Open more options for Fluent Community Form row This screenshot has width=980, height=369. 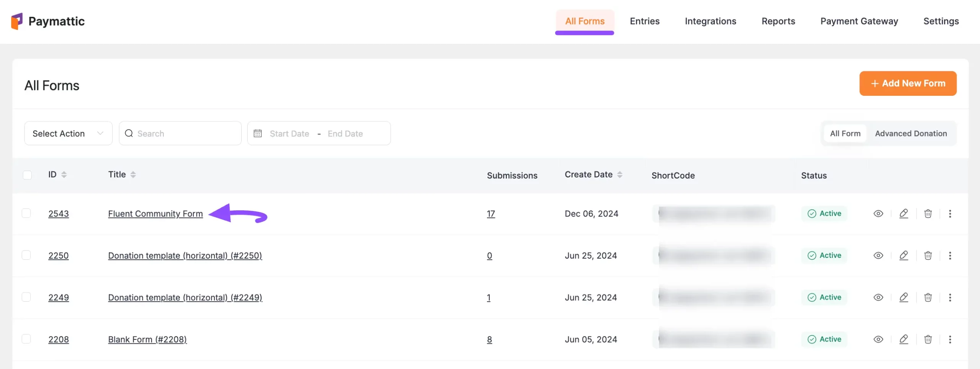pos(950,213)
